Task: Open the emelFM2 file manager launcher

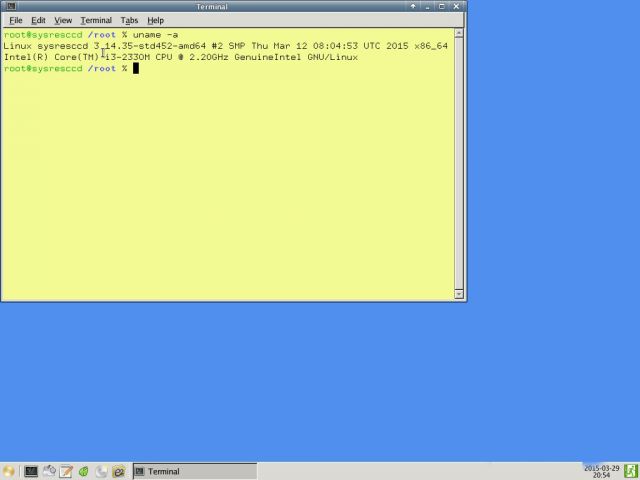Action: click(x=119, y=471)
